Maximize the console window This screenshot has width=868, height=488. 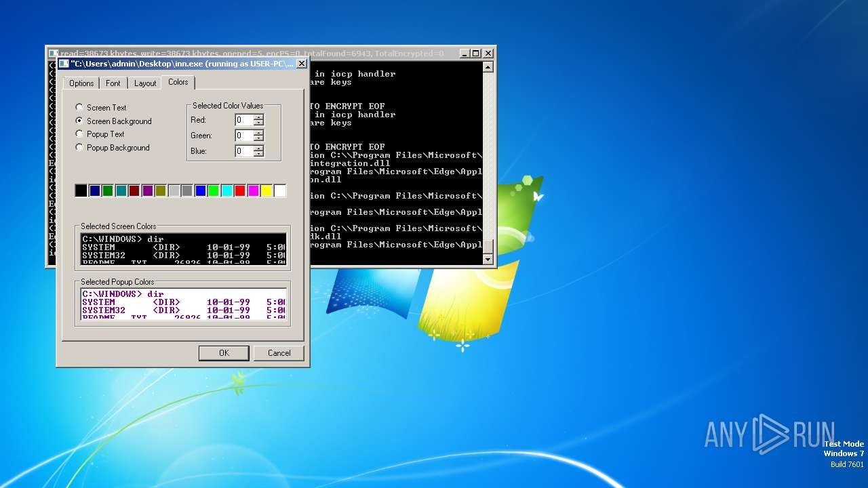click(475, 54)
